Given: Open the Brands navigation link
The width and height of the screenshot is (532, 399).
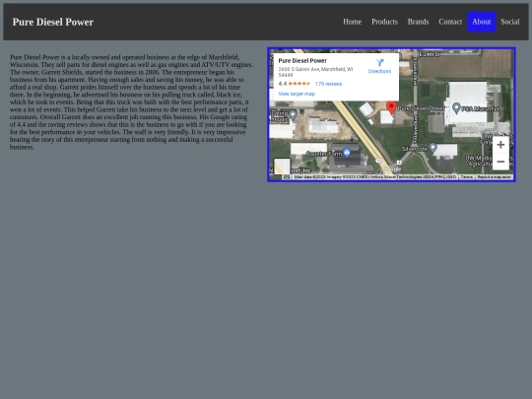Looking at the screenshot, I should (418, 22).
